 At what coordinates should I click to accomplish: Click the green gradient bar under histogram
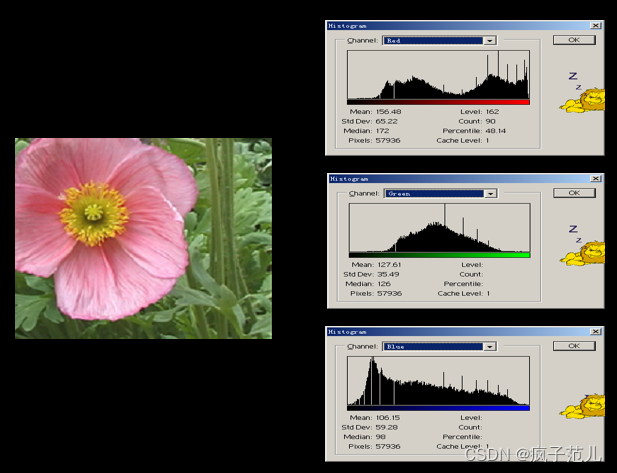440,255
